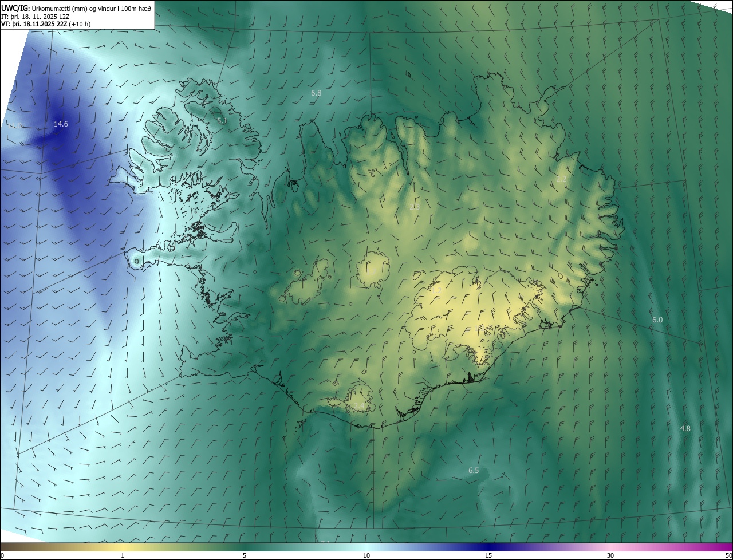Click the 6.8 value north of Iceland
Screen dimensions: 733x560
point(316,93)
